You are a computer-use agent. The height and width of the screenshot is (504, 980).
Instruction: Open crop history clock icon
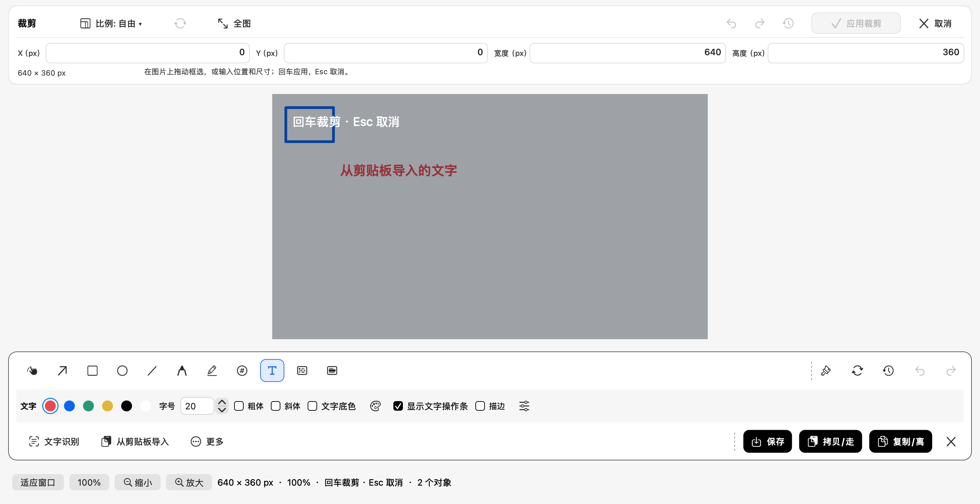tap(788, 23)
